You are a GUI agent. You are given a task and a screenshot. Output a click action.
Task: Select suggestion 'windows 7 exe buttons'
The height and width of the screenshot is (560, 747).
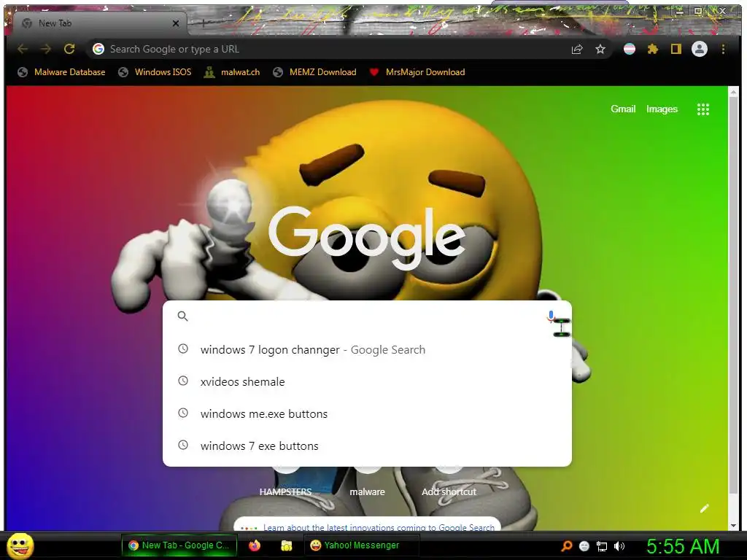[x=367, y=446]
